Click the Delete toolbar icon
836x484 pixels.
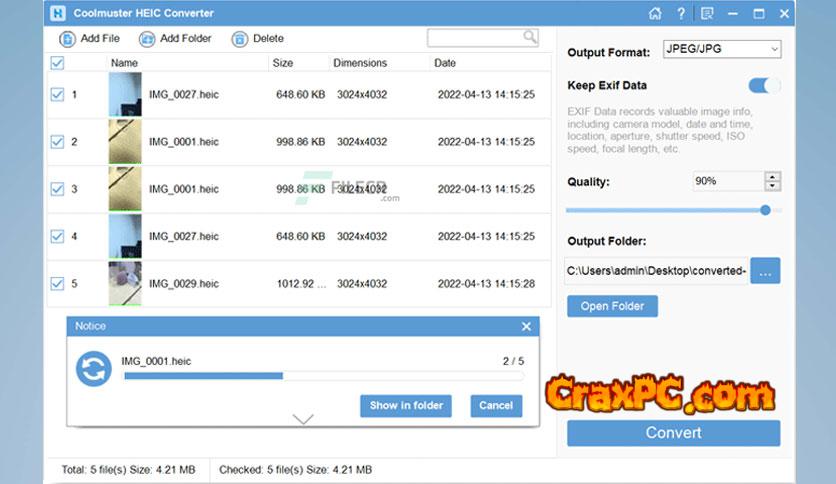coord(240,39)
